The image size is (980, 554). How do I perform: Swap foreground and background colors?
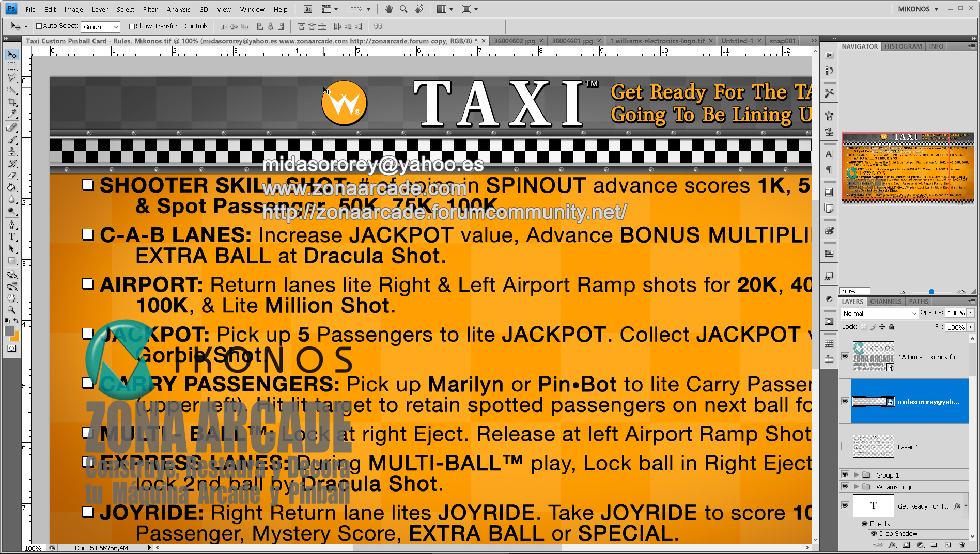17,321
